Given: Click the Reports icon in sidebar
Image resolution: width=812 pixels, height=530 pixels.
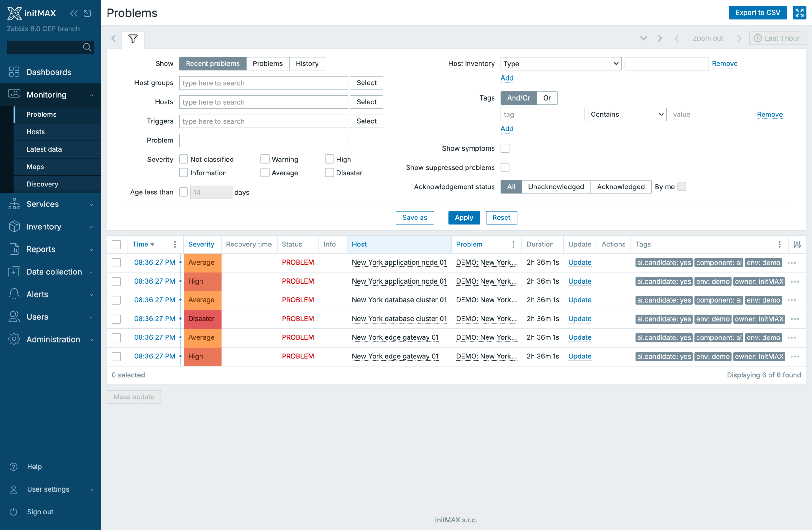Looking at the screenshot, I should click(x=14, y=249).
